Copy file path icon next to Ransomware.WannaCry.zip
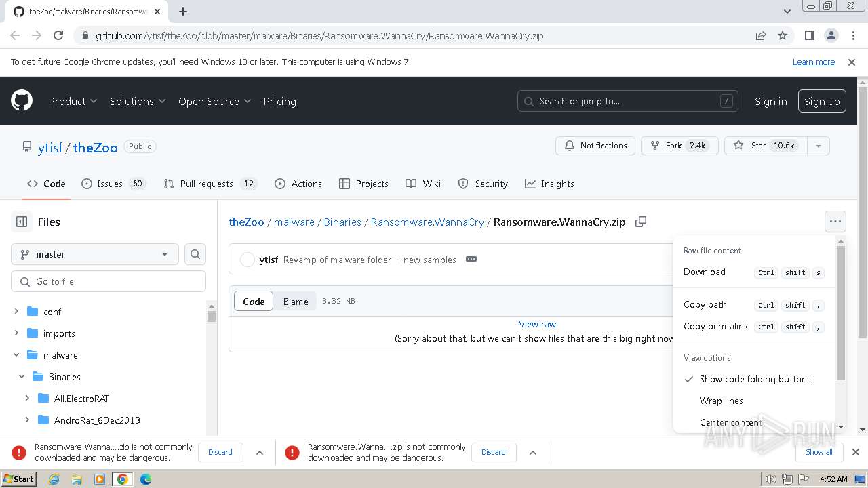868x488 pixels. click(640, 222)
